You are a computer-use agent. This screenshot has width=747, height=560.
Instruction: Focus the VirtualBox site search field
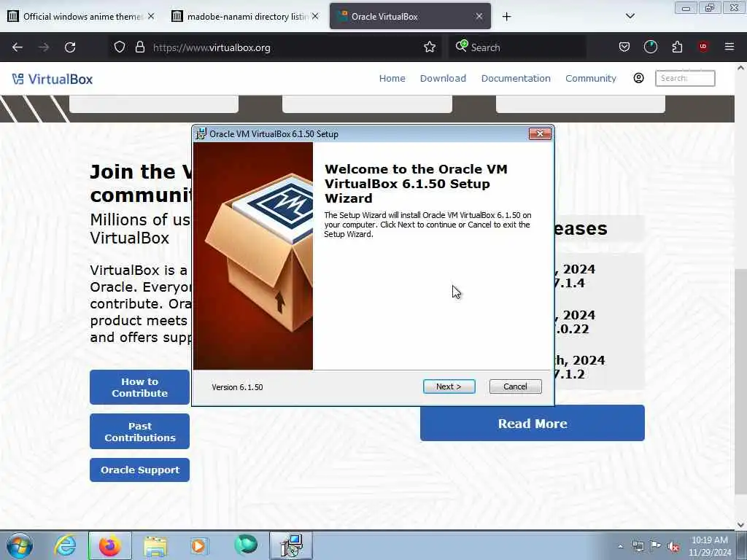[684, 78]
